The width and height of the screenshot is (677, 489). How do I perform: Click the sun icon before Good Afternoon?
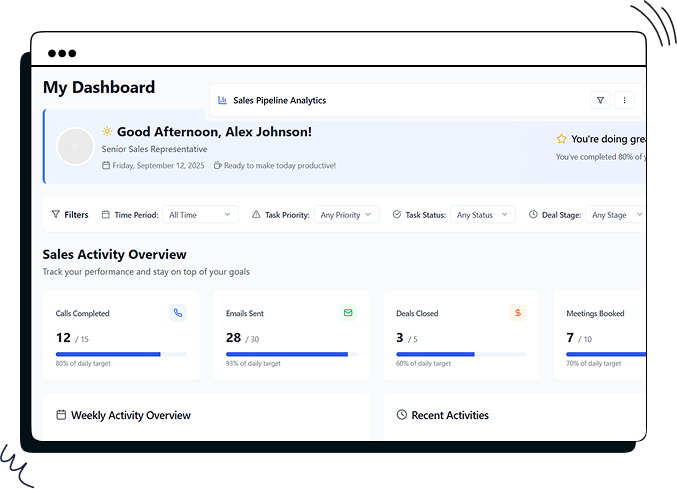(x=107, y=131)
